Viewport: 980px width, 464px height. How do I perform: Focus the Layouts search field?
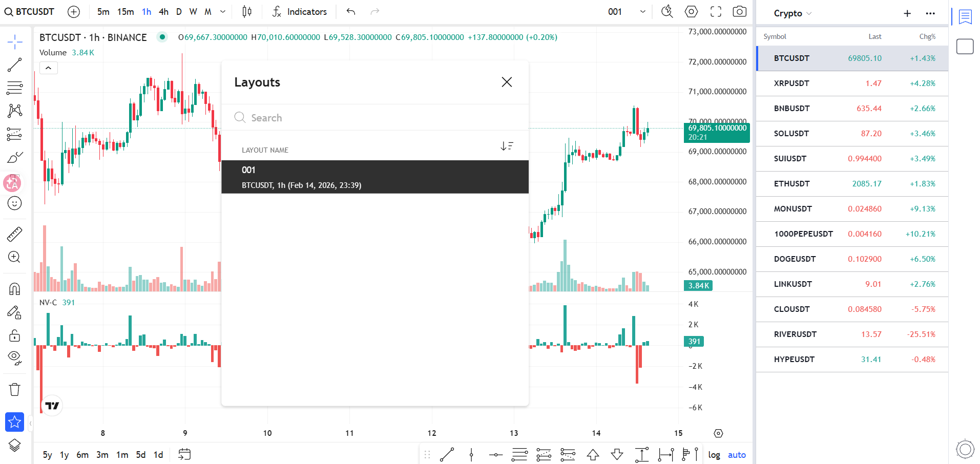[x=375, y=118]
